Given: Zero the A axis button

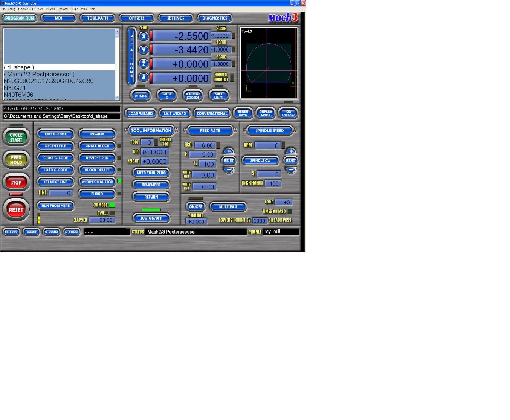Looking at the screenshot, I should (x=144, y=78).
